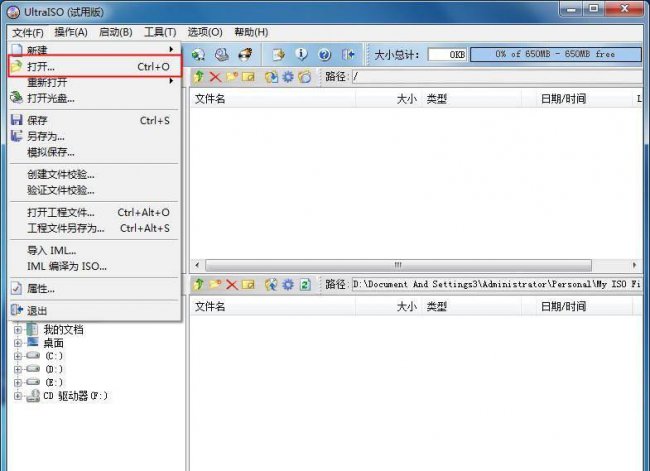
Task: Click the extract icon in upper pane toolbar
Action: click(272, 77)
